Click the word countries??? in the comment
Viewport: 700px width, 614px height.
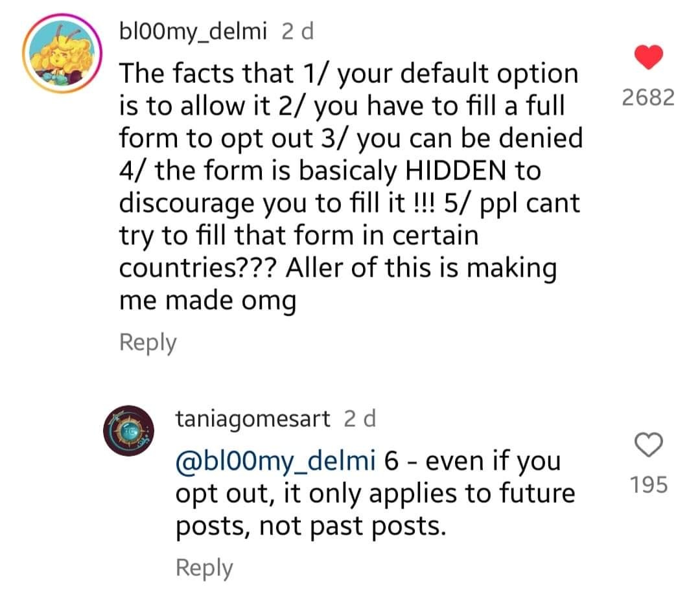pos(198,267)
